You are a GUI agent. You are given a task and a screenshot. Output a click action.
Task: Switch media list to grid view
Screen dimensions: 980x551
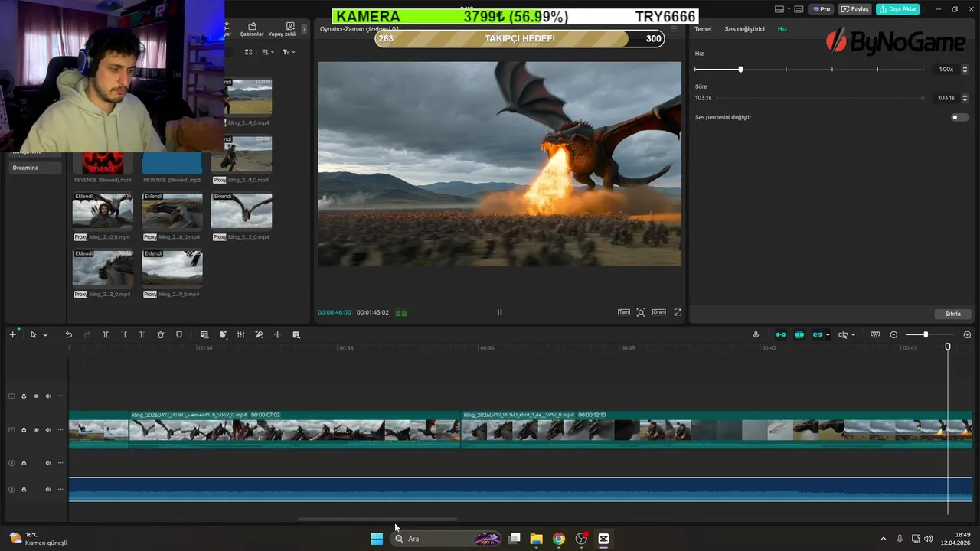point(248,52)
